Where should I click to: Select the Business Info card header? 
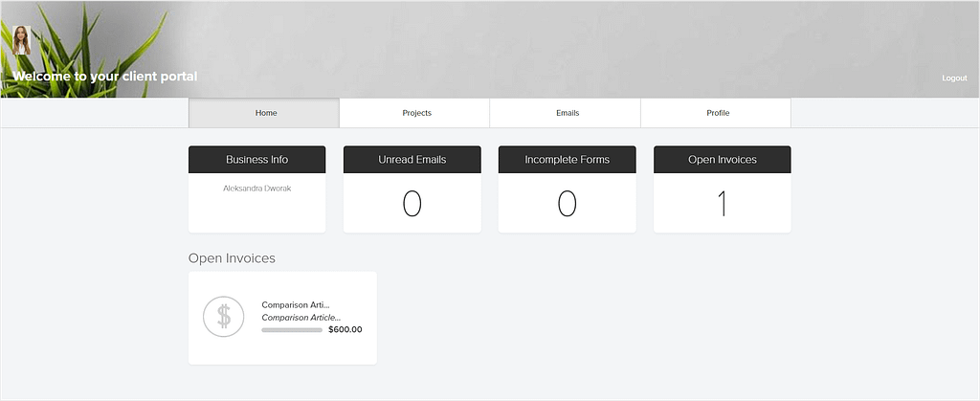(256, 159)
